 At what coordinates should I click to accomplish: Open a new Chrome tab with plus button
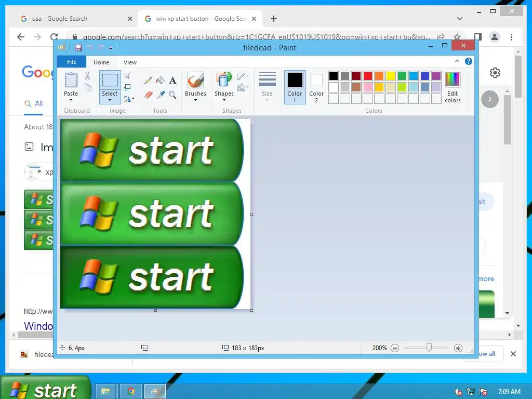274,19
